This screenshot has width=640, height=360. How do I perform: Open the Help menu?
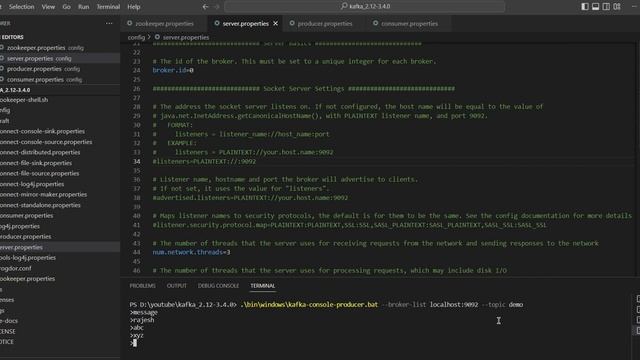[x=133, y=7]
